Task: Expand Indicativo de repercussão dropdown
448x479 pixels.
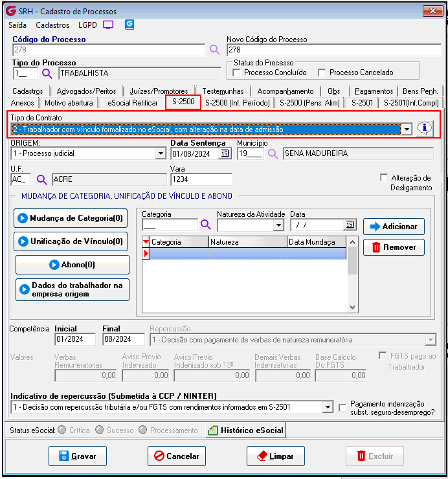Action: (x=328, y=407)
